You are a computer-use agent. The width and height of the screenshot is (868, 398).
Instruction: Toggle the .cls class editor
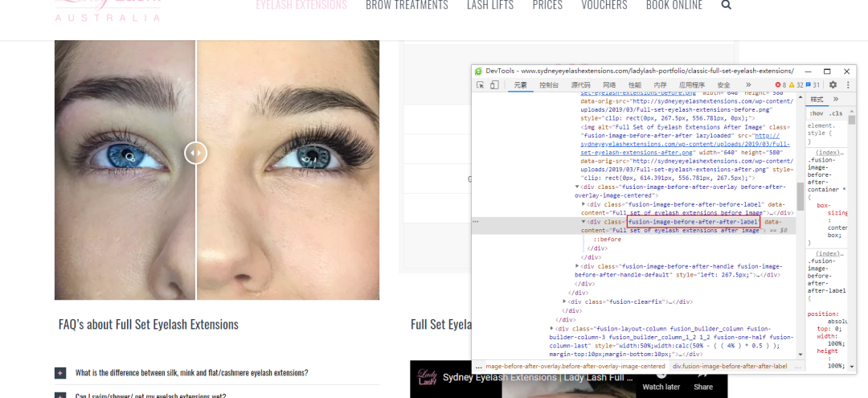pos(836,113)
